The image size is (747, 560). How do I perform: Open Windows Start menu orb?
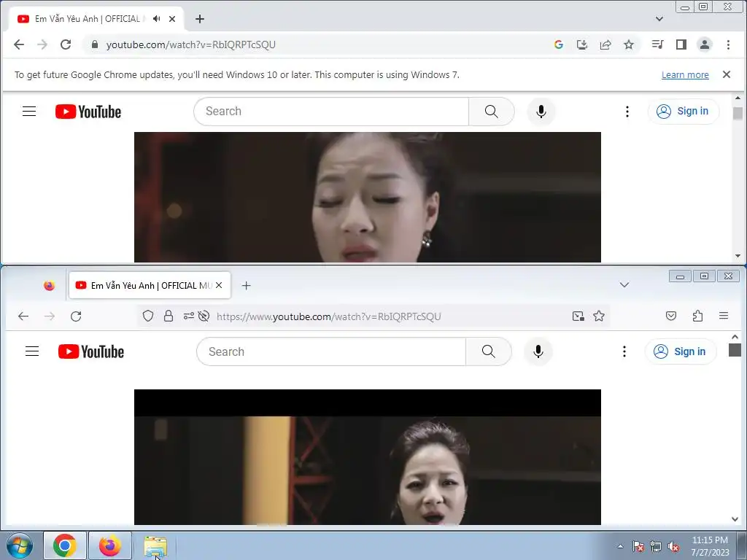20,545
